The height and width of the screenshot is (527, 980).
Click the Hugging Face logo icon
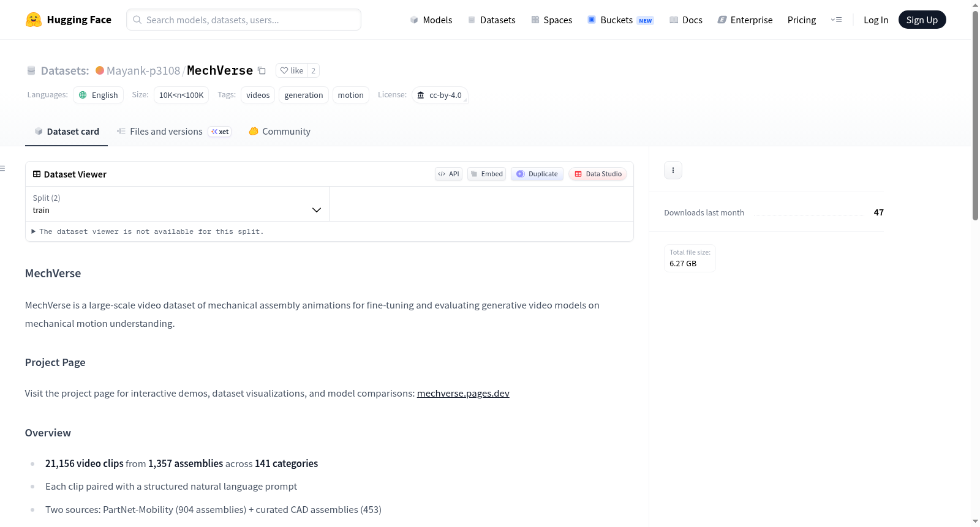coord(34,20)
